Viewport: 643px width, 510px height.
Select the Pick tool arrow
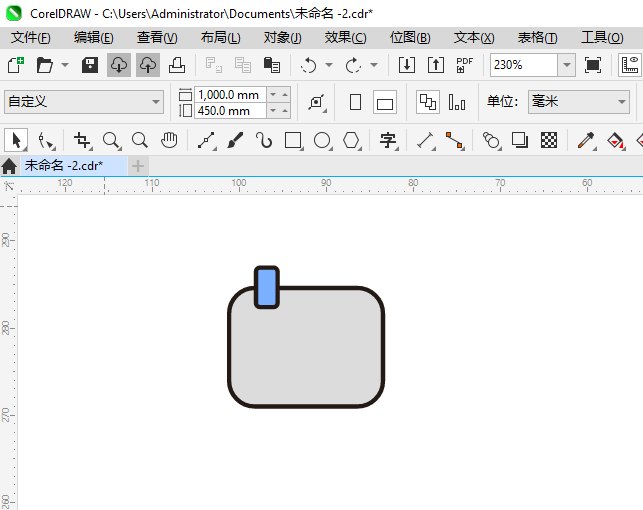(x=15, y=140)
